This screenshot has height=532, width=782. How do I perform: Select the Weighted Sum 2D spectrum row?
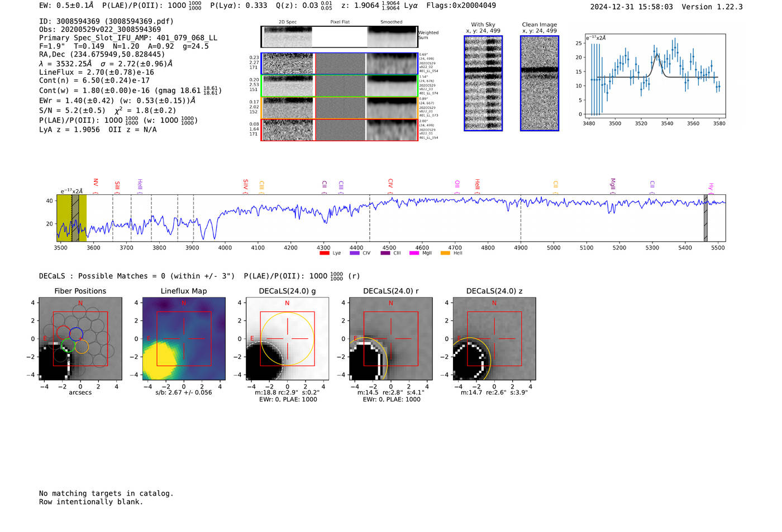[x=339, y=37]
